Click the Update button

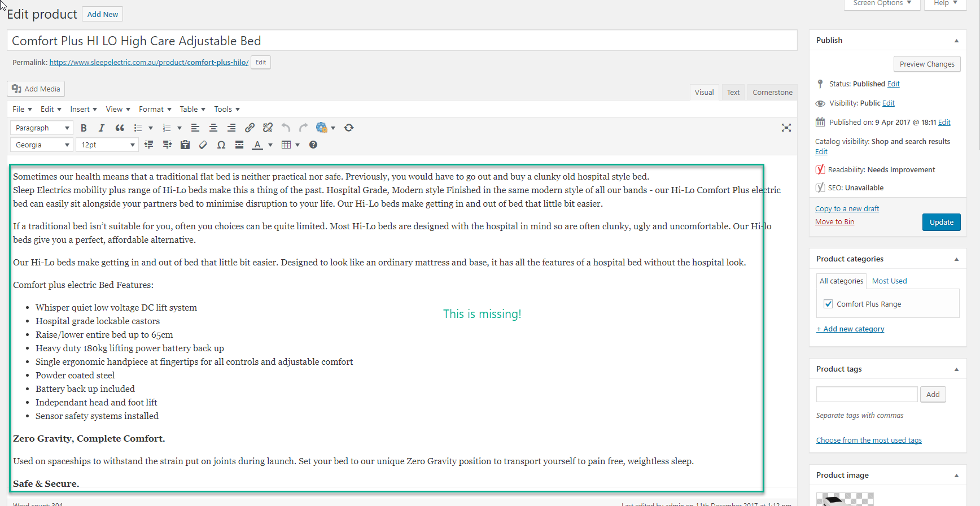941,223
